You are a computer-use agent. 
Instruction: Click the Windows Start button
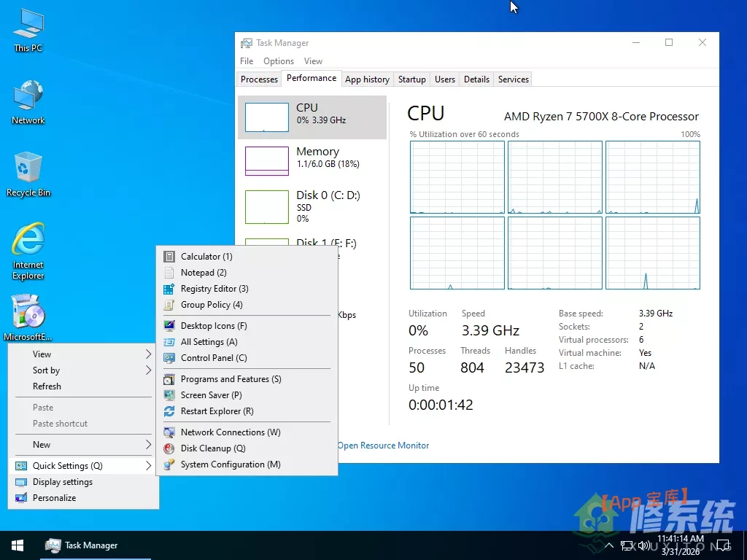18,545
